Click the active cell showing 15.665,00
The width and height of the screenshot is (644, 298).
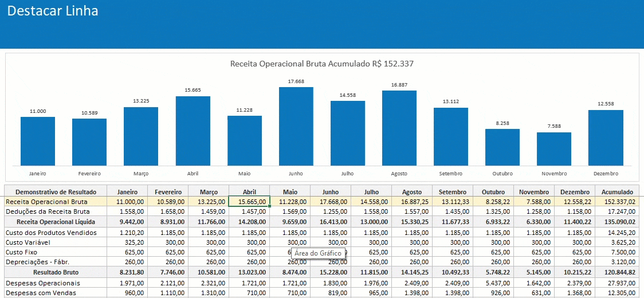(x=249, y=202)
